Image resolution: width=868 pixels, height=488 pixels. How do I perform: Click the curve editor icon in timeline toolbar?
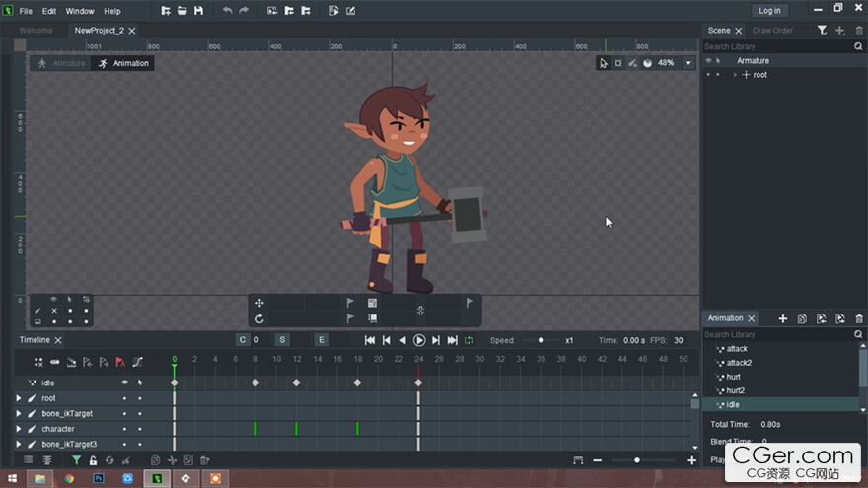[x=137, y=362]
